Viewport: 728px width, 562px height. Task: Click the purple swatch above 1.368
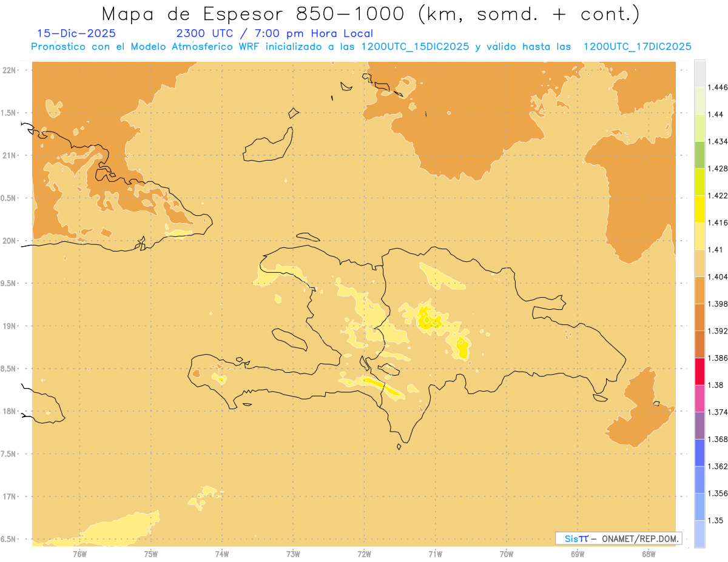(699, 425)
